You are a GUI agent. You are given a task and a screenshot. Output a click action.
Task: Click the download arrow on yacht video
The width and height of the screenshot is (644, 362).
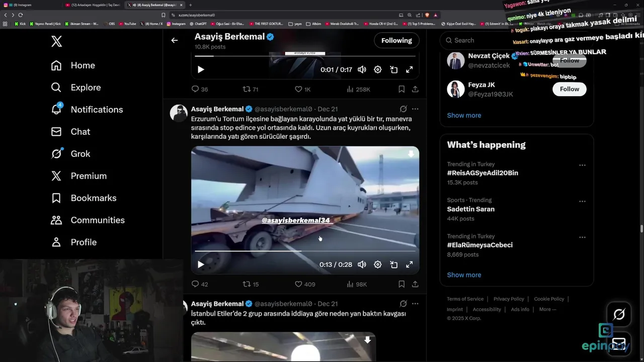(x=411, y=154)
